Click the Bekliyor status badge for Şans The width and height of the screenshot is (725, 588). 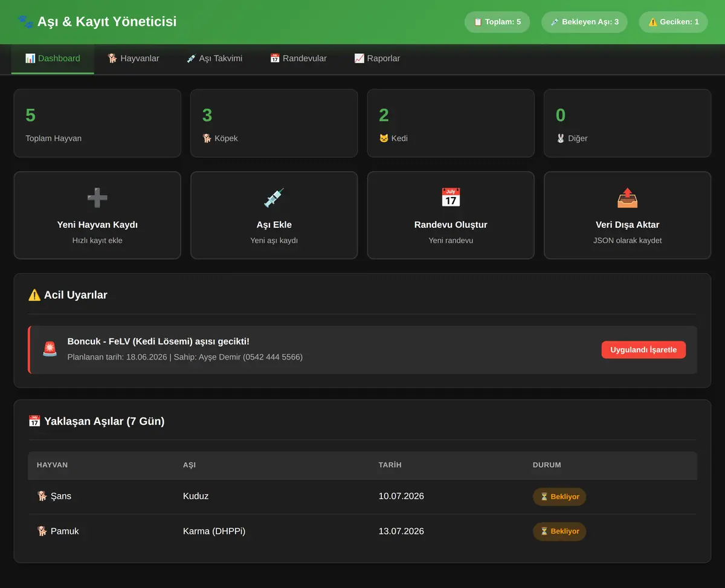559,497
